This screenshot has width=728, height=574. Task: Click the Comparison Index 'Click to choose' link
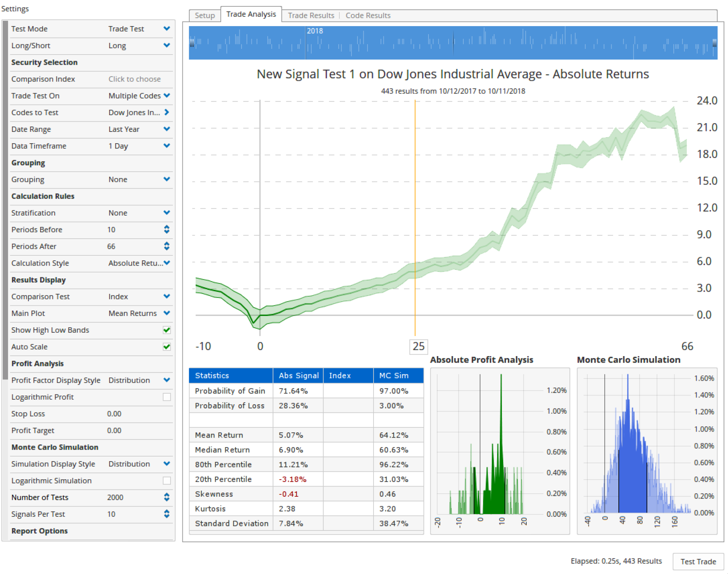134,79
